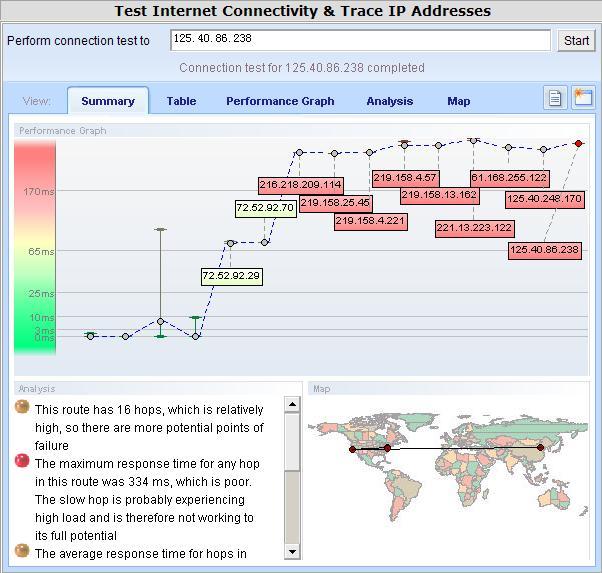Click the IP address input field
Image resolution: width=602 pixels, height=573 pixels.
(360, 40)
